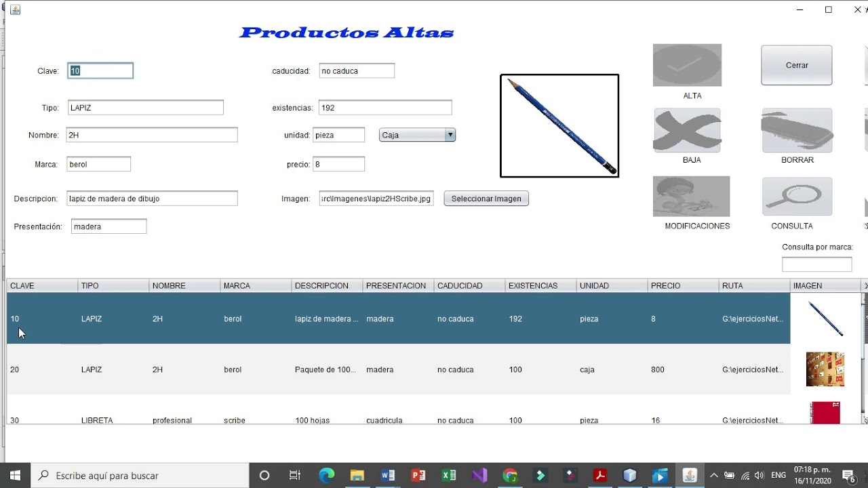
Task: Click the NOMBRE column header
Action: (x=184, y=286)
